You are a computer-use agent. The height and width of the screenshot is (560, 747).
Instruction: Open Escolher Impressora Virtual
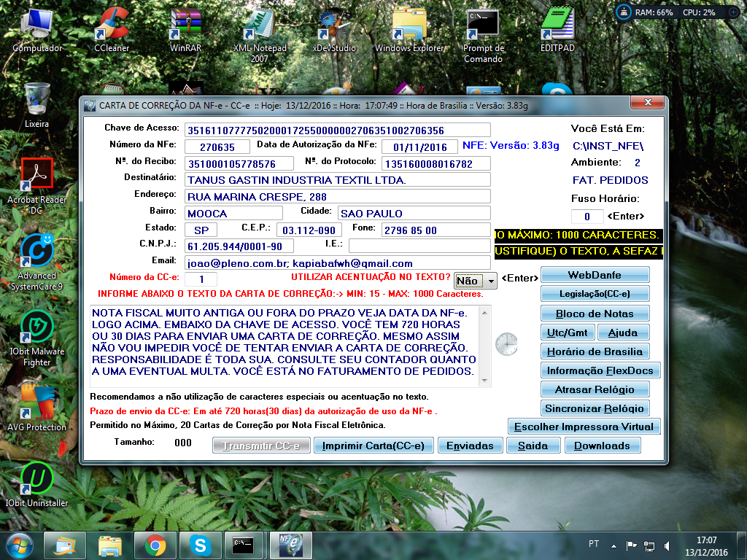[x=584, y=427]
